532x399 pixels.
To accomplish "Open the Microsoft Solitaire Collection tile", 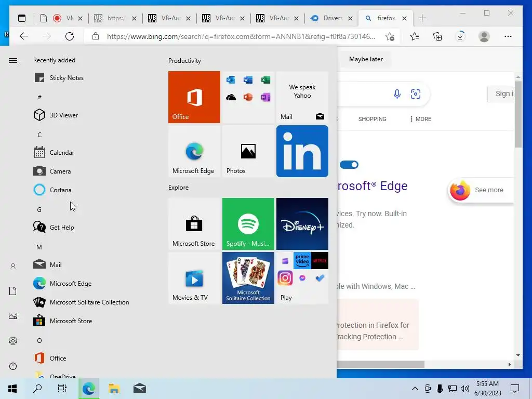I will (248, 278).
